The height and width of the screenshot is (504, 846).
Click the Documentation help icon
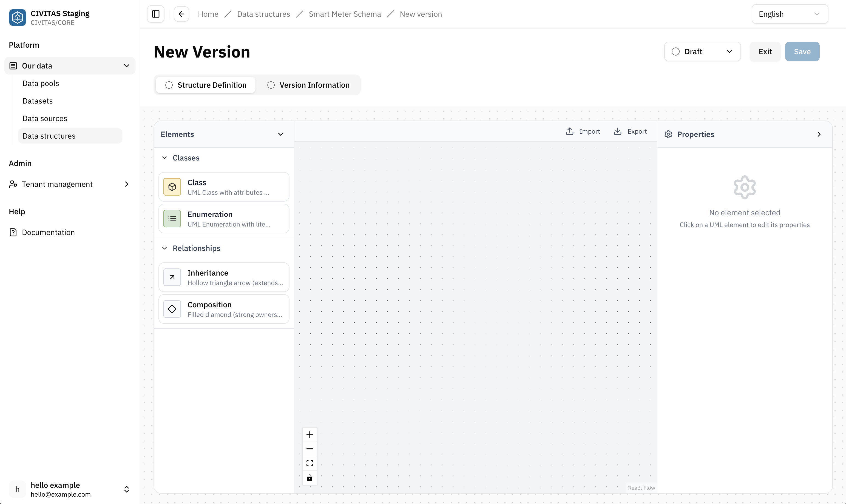(x=13, y=232)
